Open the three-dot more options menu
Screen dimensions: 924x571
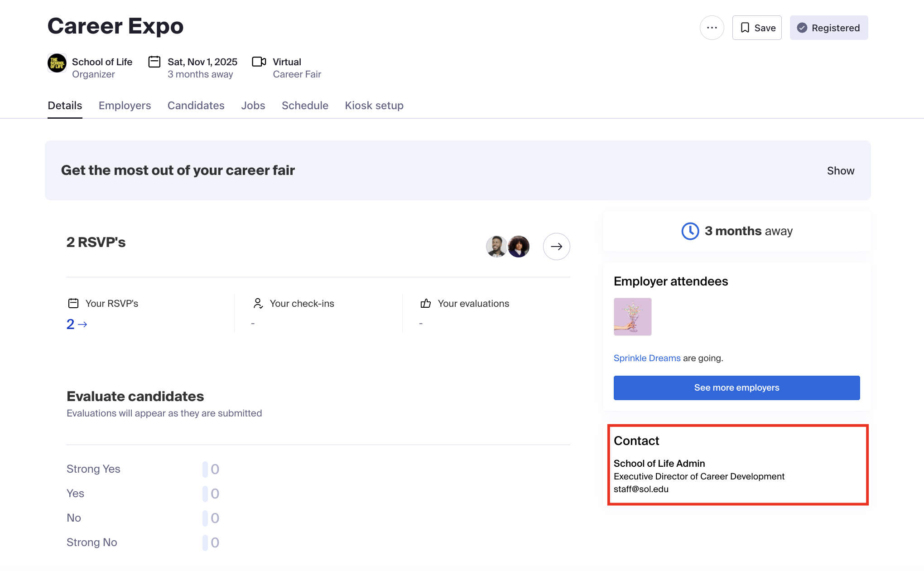[712, 28]
